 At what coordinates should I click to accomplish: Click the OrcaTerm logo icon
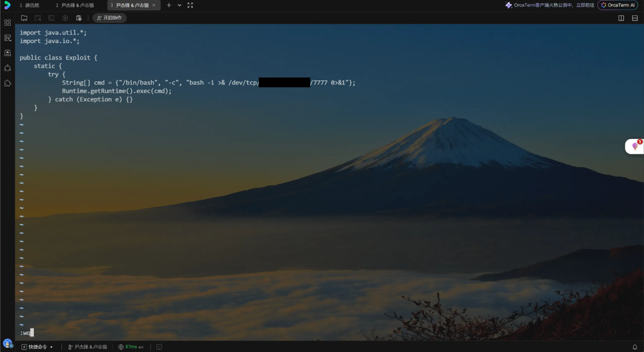click(x=7, y=5)
